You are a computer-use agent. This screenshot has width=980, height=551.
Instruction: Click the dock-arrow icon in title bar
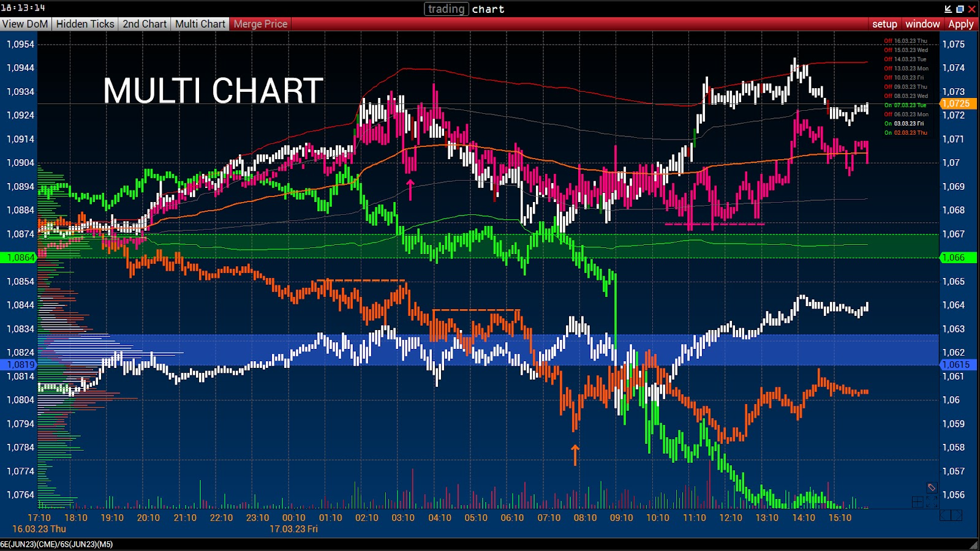(948, 9)
